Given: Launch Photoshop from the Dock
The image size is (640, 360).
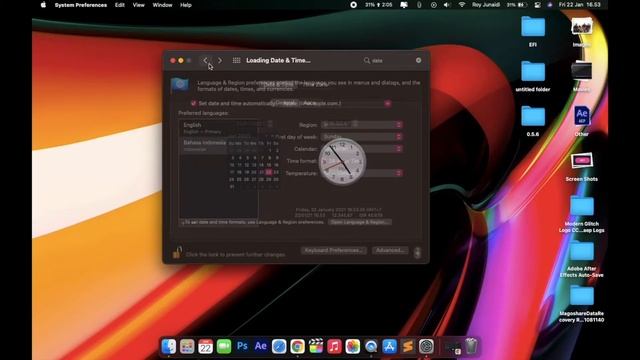Looking at the screenshot, I should coord(242,347).
